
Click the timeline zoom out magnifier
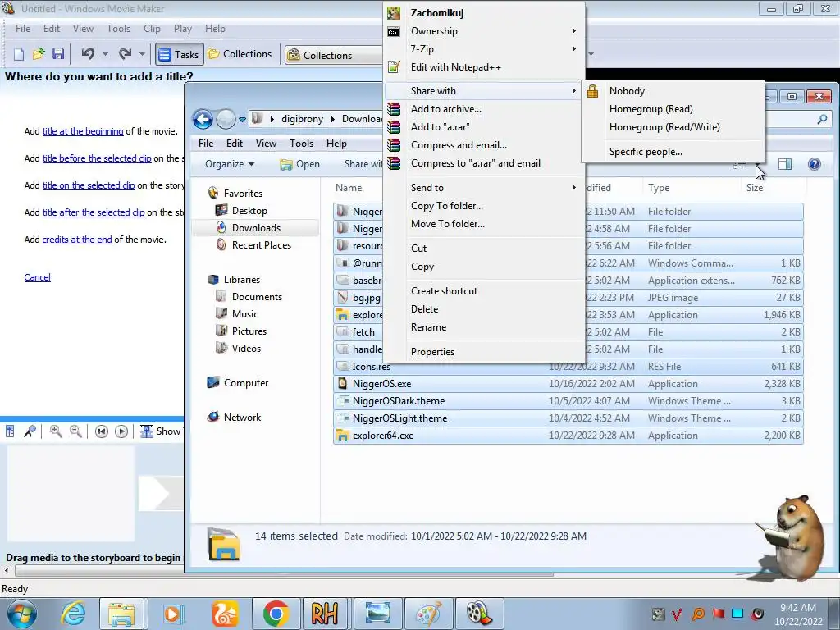pyautogui.click(x=75, y=431)
